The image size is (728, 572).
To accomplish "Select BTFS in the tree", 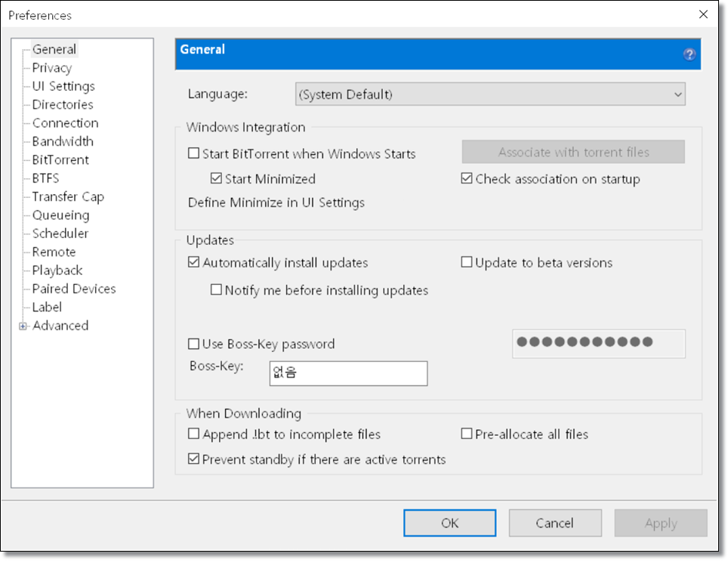I will tap(45, 178).
